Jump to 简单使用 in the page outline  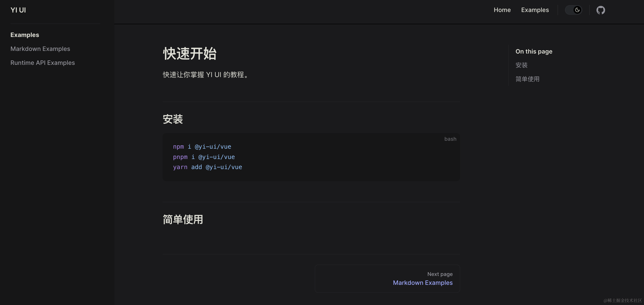tap(527, 79)
